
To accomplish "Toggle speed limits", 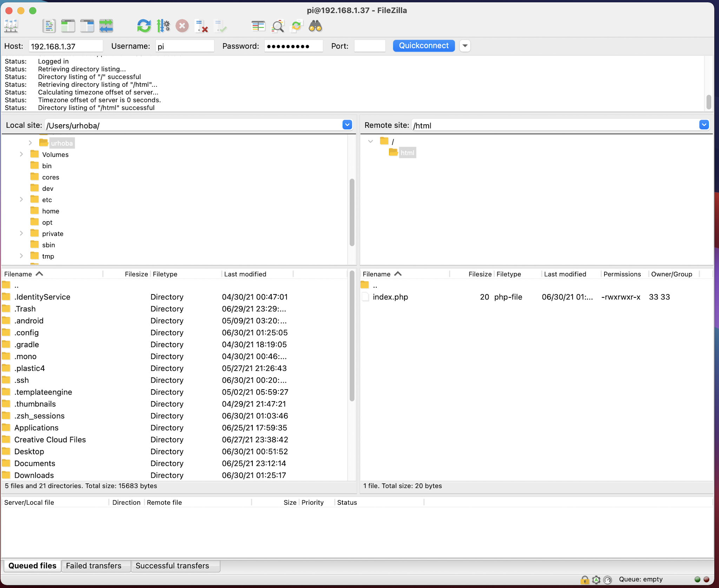I will (x=163, y=26).
